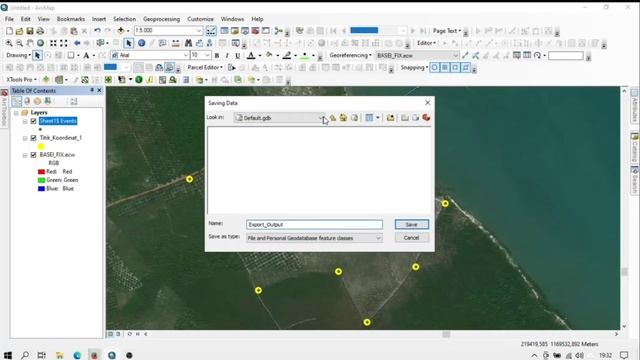Image resolution: width=640 pixels, height=360 pixels.
Task: Click the green XTools Pro tree icon
Action: (46, 80)
